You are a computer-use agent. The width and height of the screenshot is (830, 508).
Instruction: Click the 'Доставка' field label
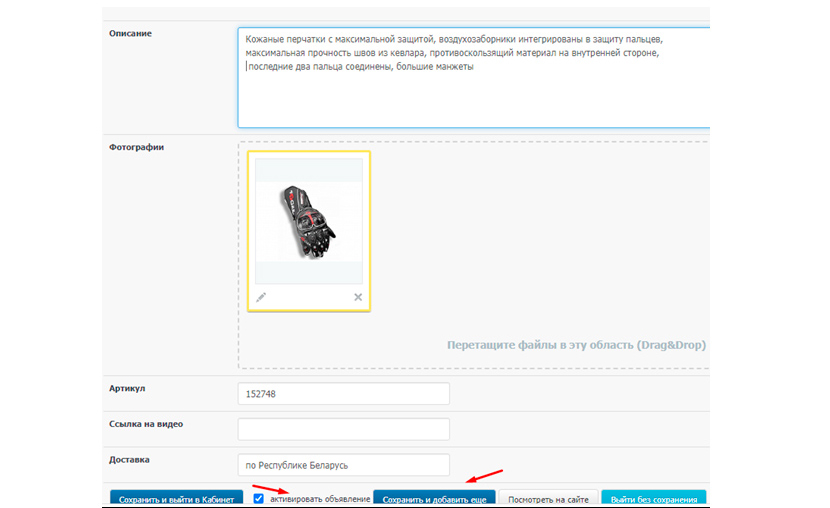(129, 460)
